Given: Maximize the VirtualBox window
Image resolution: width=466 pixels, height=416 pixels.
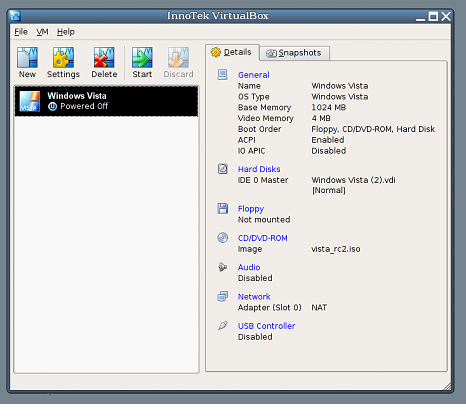Looking at the screenshot, I should tap(433, 16).
